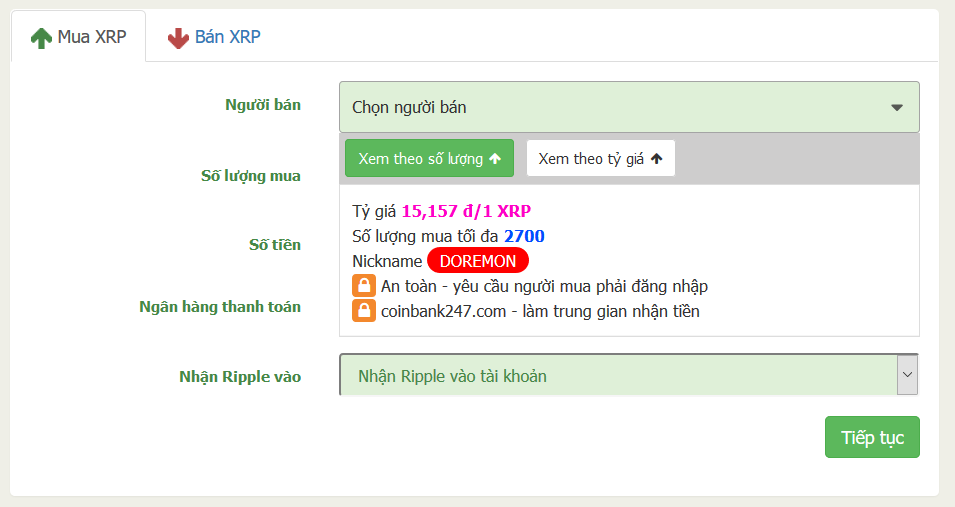Click the An toàn login requirement text

click(x=544, y=286)
